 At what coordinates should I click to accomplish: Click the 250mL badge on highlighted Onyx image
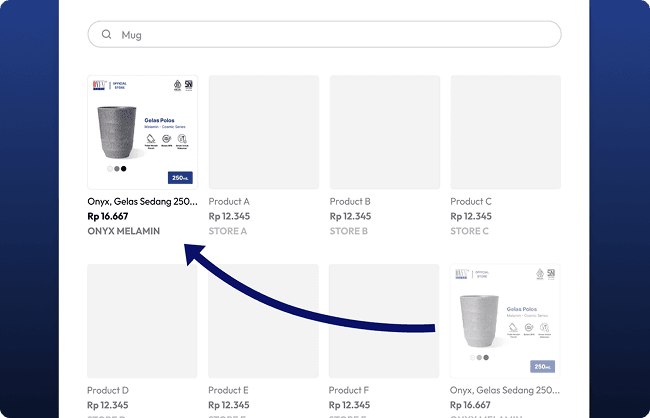pyautogui.click(x=180, y=177)
